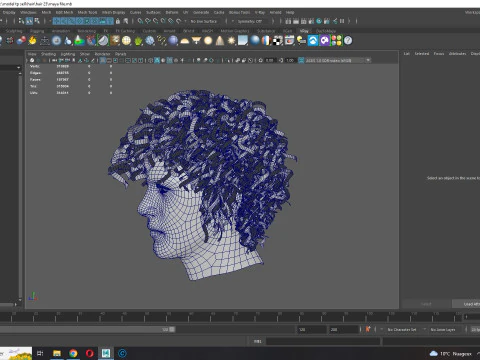
Task: Click the brown wood texture shelf icon
Action: coord(115,41)
